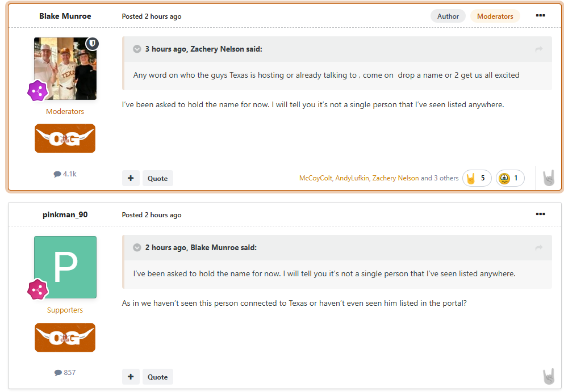Open McCoyColt's profile link
The height and width of the screenshot is (392, 564).
point(315,178)
